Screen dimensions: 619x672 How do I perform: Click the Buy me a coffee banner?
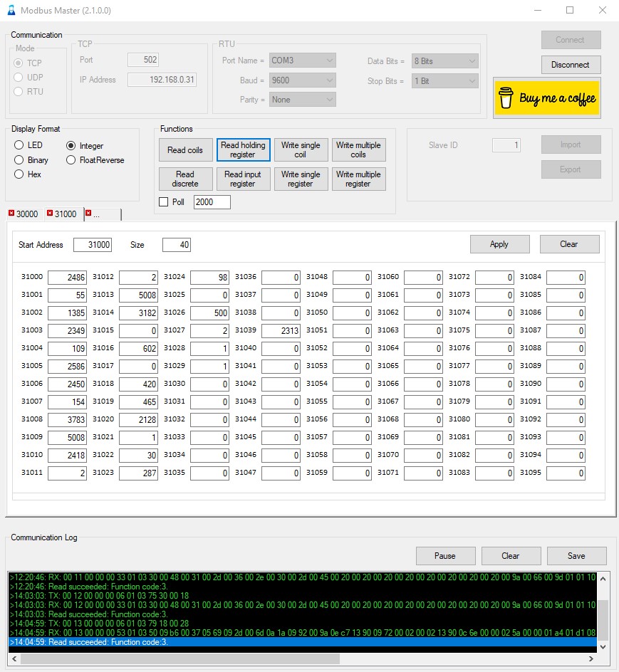point(547,98)
